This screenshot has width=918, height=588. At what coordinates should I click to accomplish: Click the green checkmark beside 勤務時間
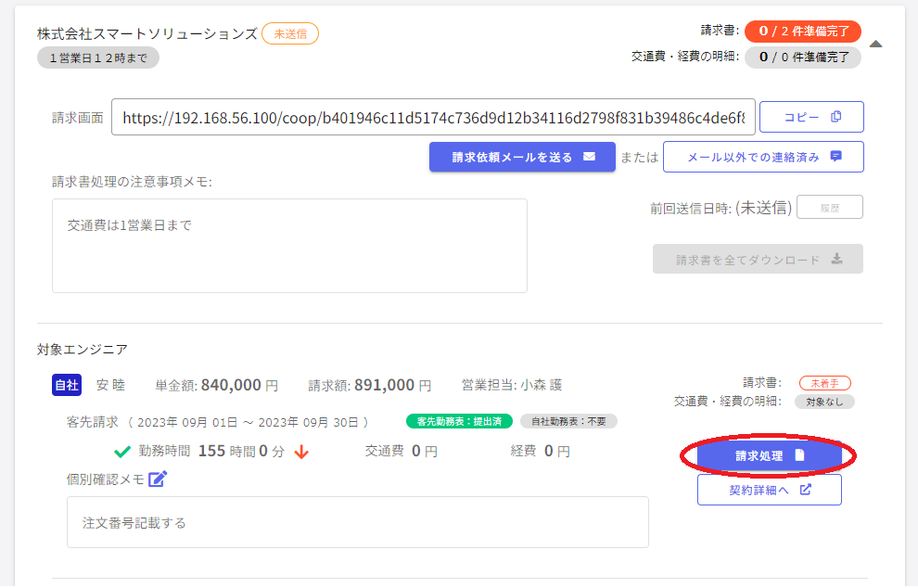click(x=121, y=452)
